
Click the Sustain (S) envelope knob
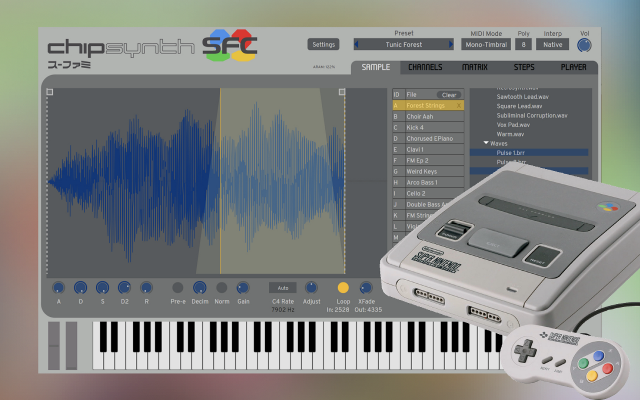(102, 288)
